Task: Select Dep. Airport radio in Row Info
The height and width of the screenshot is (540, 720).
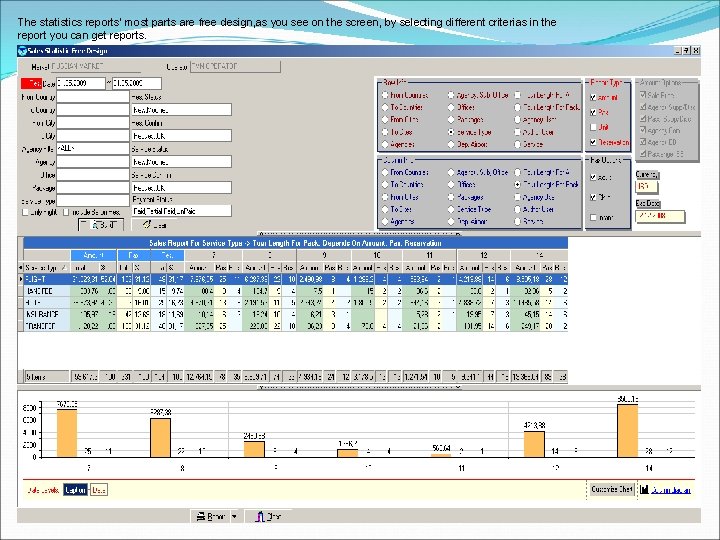Action: pos(451,144)
